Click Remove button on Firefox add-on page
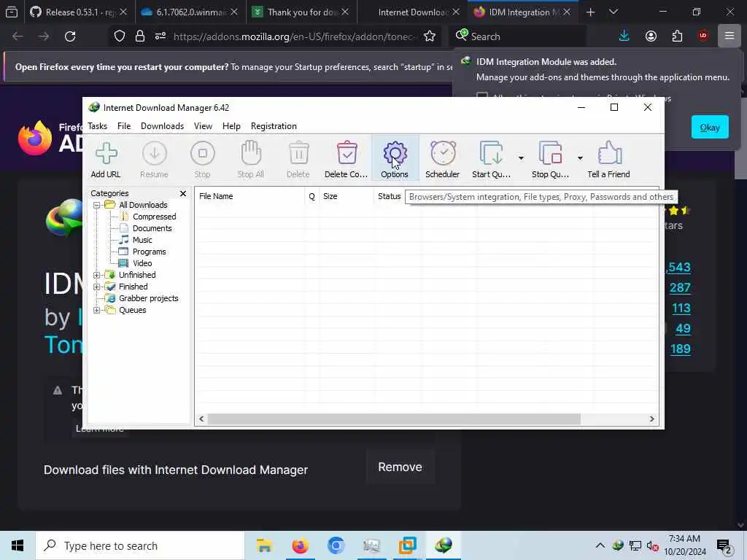The width and height of the screenshot is (747, 560). [x=400, y=467]
